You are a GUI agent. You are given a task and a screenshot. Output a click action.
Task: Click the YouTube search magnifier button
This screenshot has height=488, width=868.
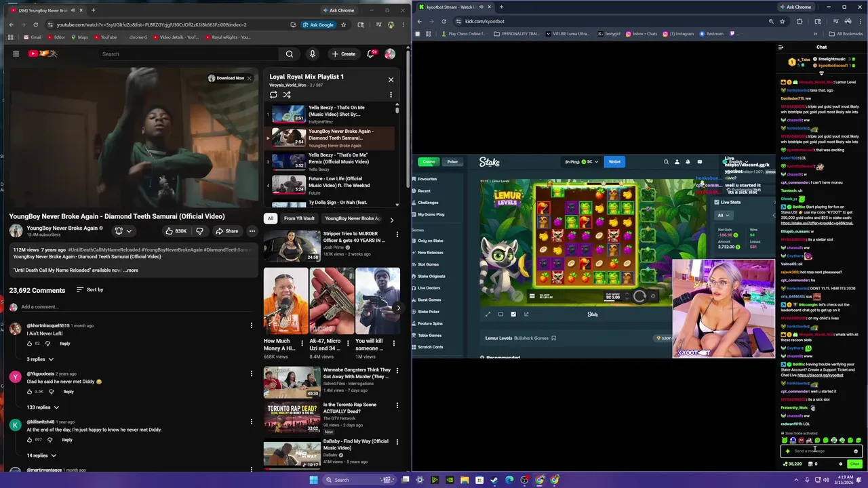290,54
